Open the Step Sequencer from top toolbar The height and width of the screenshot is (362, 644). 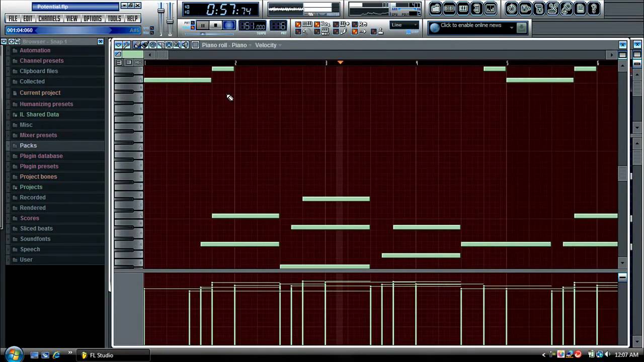tap(449, 9)
